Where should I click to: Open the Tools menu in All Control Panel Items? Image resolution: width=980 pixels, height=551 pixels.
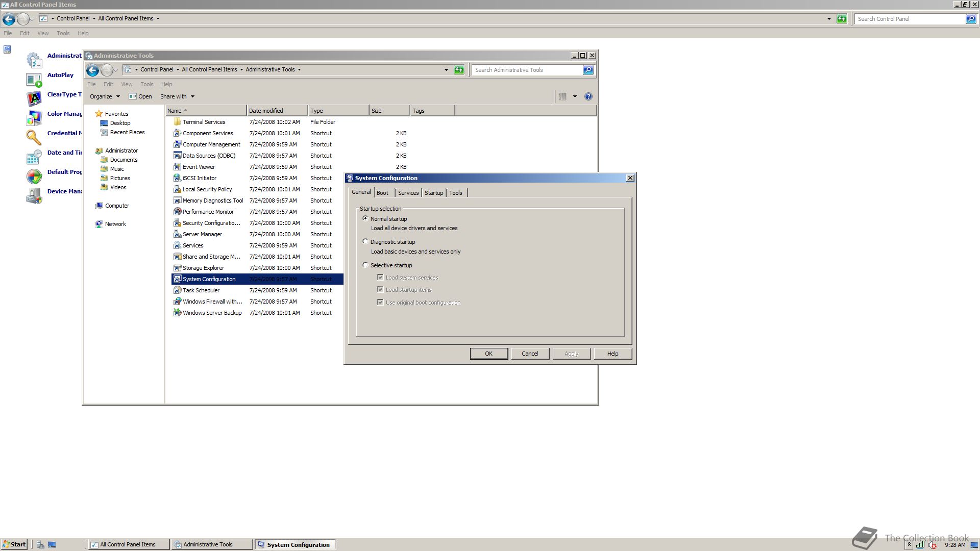click(x=63, y=33)
